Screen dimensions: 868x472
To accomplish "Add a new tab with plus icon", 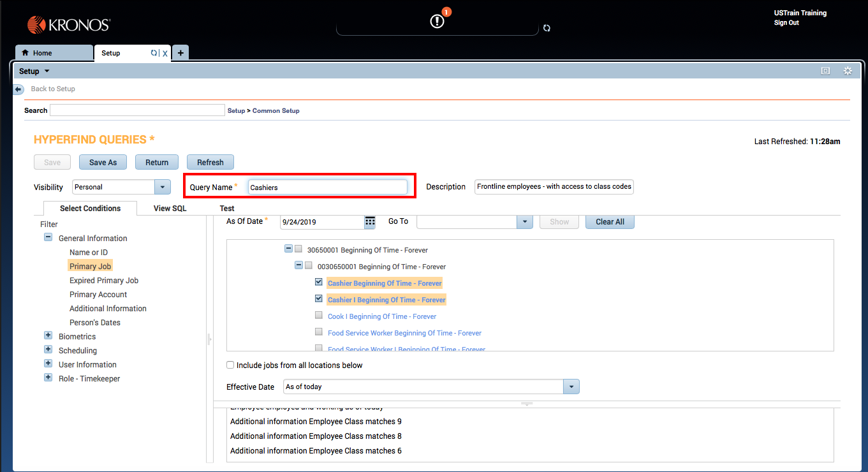I will tap(180, 53).
